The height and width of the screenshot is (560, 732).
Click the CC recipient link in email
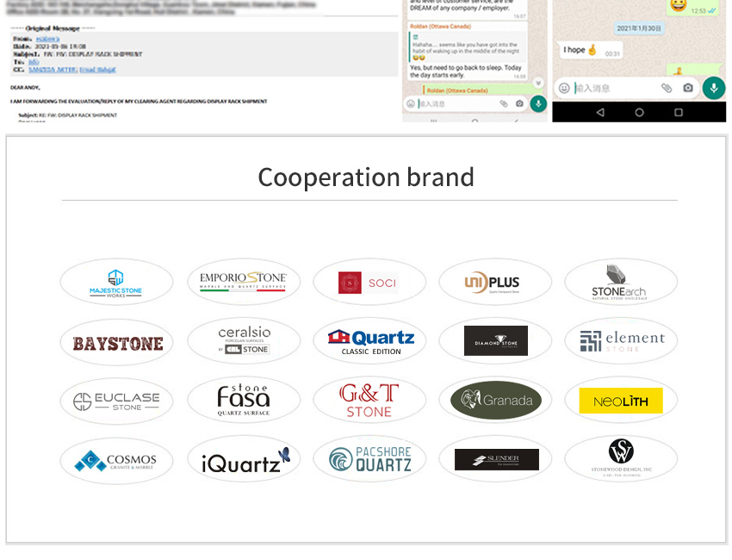tap(71, 70)
